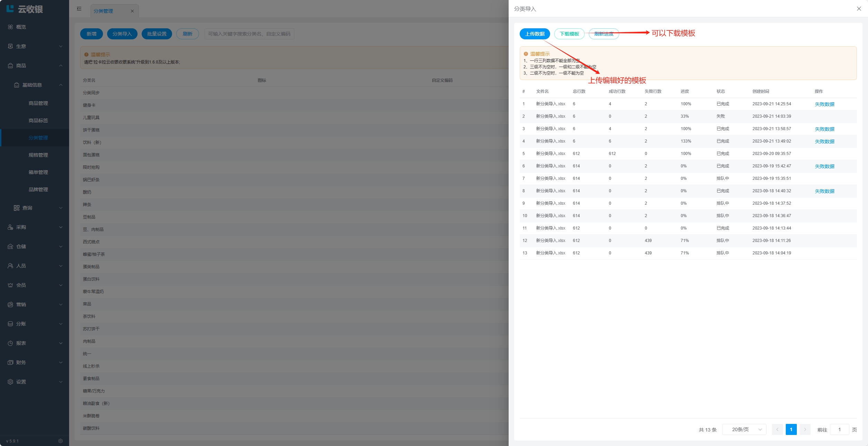Click the 报表 report chart icon
Viewport: 868px width, 446px height.
pyautogui.click(x=10, y=343)
